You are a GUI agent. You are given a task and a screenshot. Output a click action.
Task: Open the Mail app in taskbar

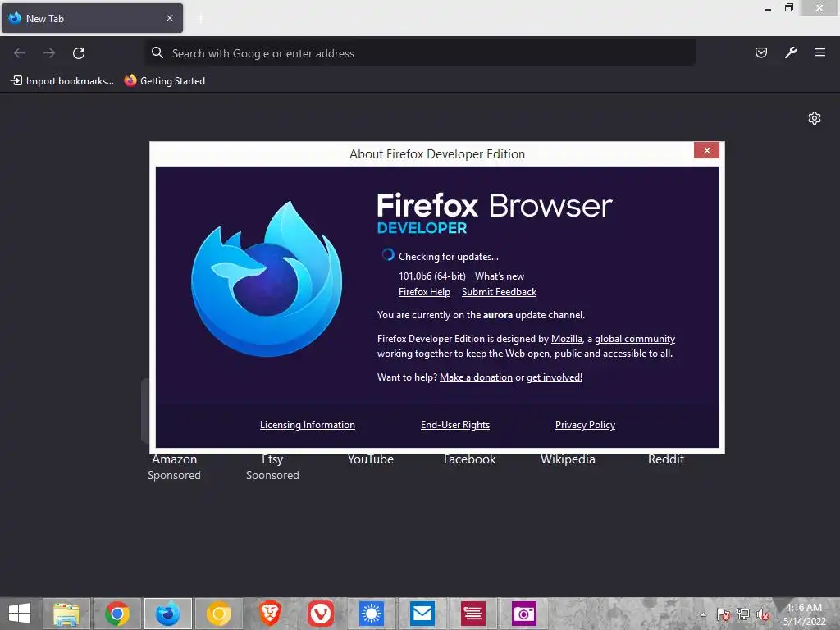coord(422,614)
